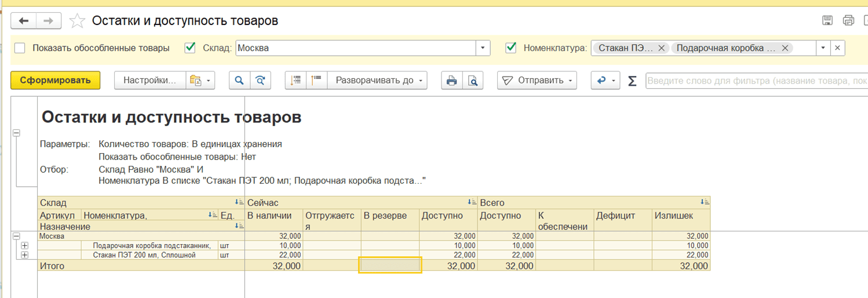Click the back navigation arrow

tap(24, 21)
